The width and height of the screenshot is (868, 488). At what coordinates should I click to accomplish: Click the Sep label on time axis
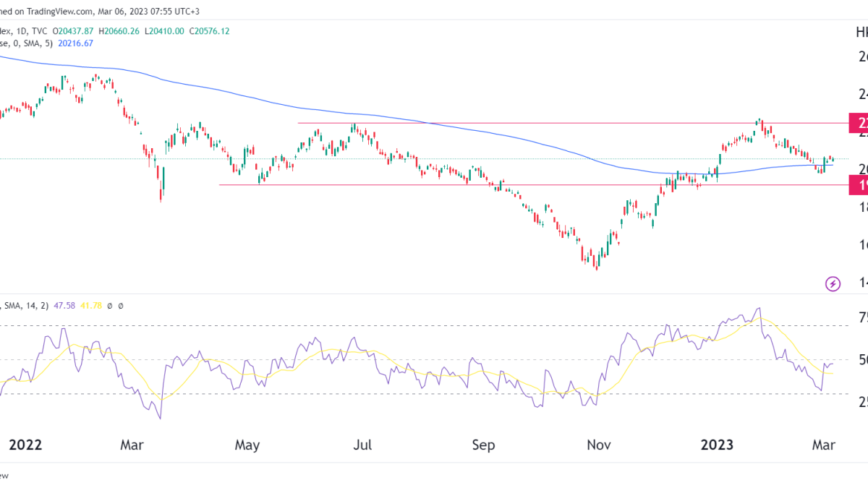coord(482,445)
